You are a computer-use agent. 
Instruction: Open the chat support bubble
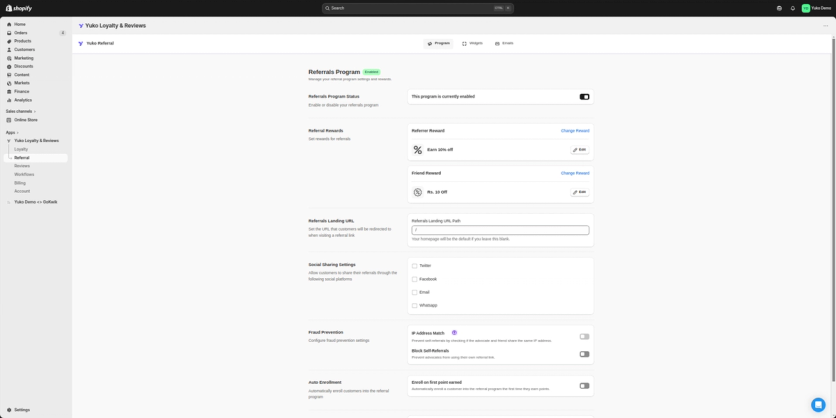818,405
